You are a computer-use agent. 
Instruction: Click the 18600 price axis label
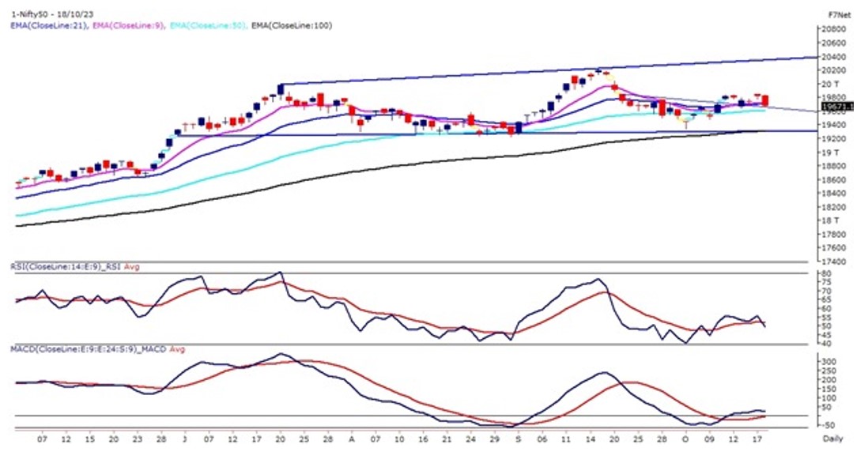835,180
